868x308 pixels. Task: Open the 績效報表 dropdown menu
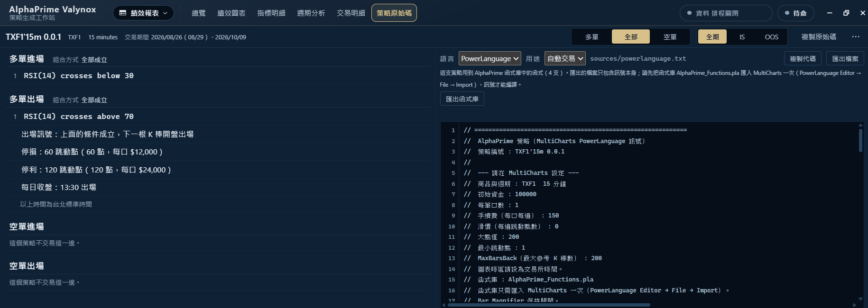coord(143,13)
